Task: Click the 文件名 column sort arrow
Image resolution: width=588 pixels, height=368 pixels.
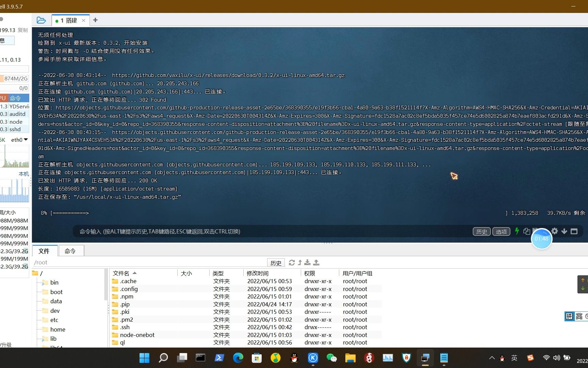Action: pos(134,273)
